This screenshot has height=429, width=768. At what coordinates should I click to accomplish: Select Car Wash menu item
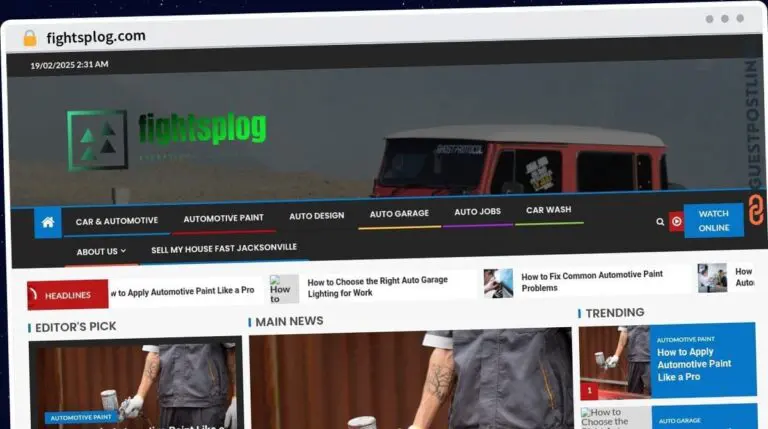coord(548,210)
